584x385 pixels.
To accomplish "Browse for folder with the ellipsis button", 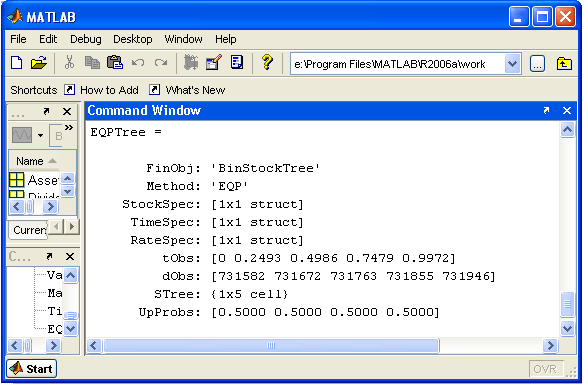I will (537, 64).
